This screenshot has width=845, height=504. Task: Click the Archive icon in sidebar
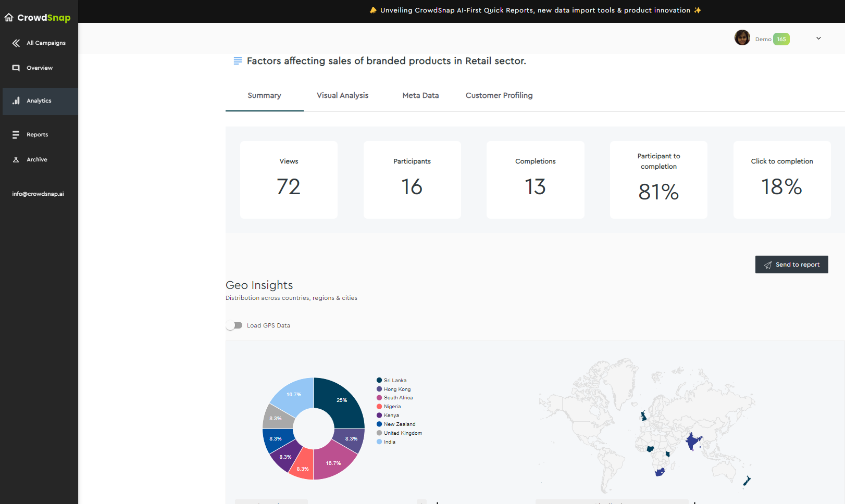16,160
